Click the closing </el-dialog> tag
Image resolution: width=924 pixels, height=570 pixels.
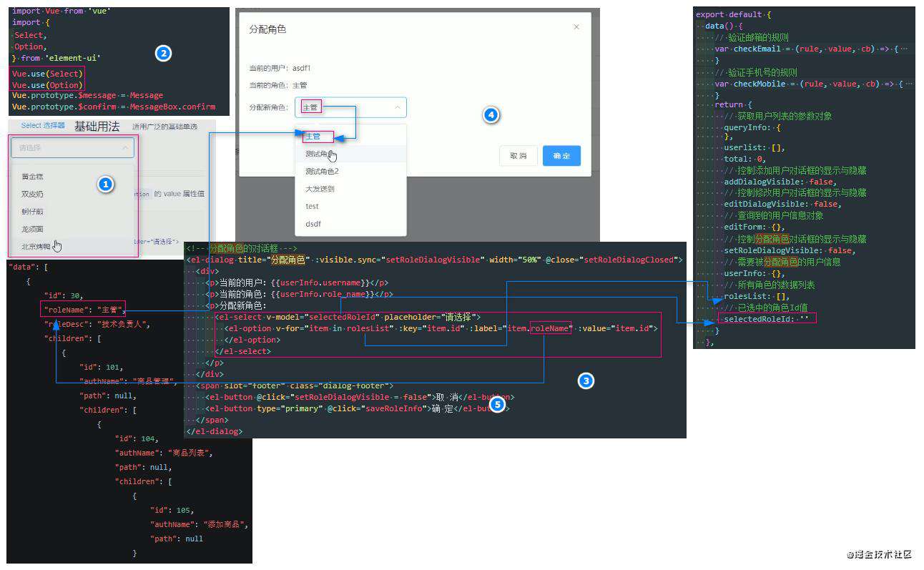[214, 431]
